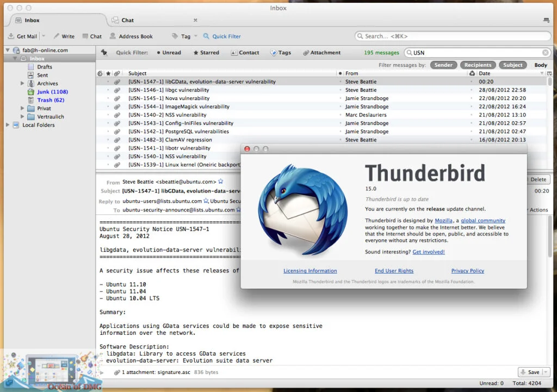Open the column picker icon
557x392 pixels.
point(549,73)
